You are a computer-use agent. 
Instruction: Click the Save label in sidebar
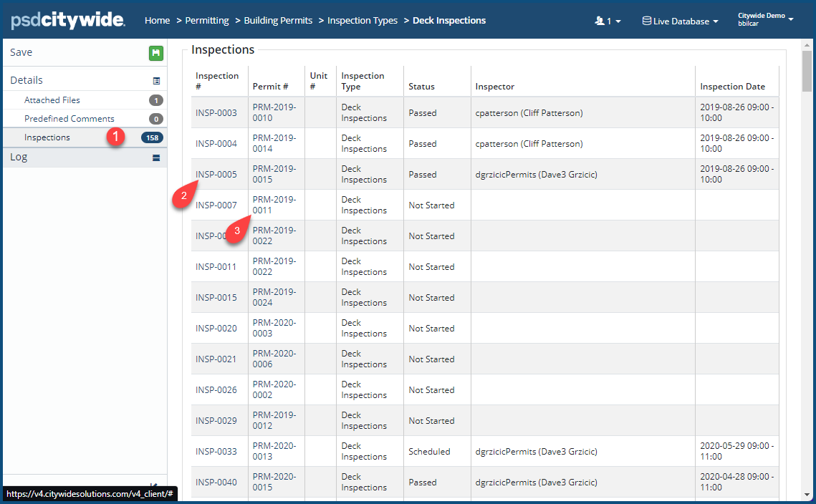click(x=21, y=52)
